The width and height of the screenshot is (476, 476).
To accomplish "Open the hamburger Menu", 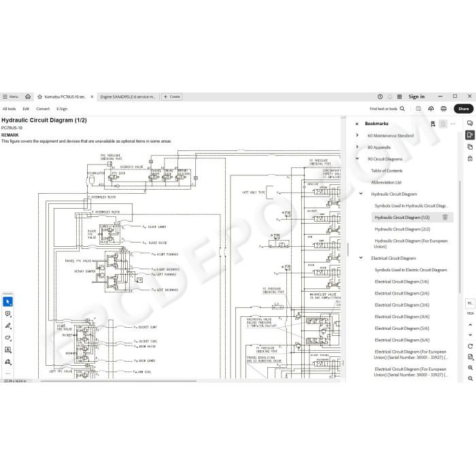I will [x=10, y=97].
